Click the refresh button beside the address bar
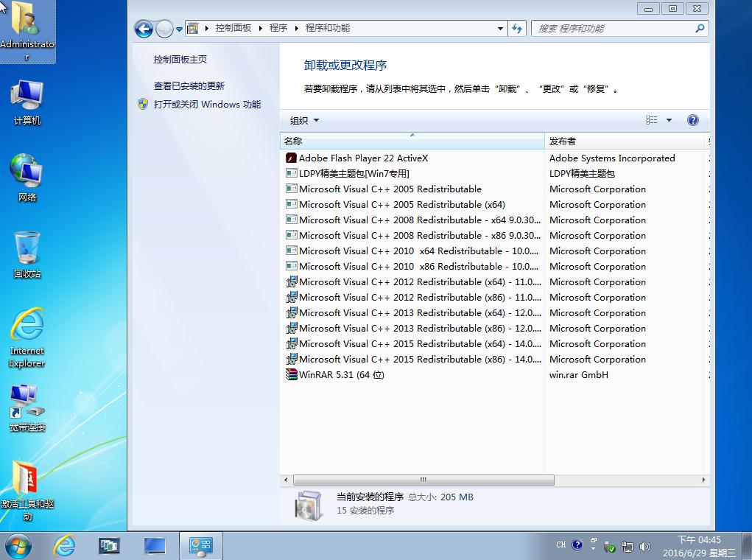 [x=516, y=28]
